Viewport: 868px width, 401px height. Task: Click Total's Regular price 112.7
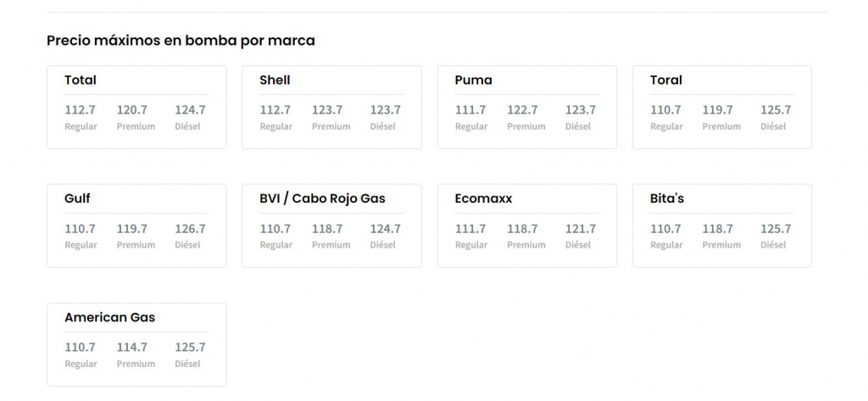[80, 109]
